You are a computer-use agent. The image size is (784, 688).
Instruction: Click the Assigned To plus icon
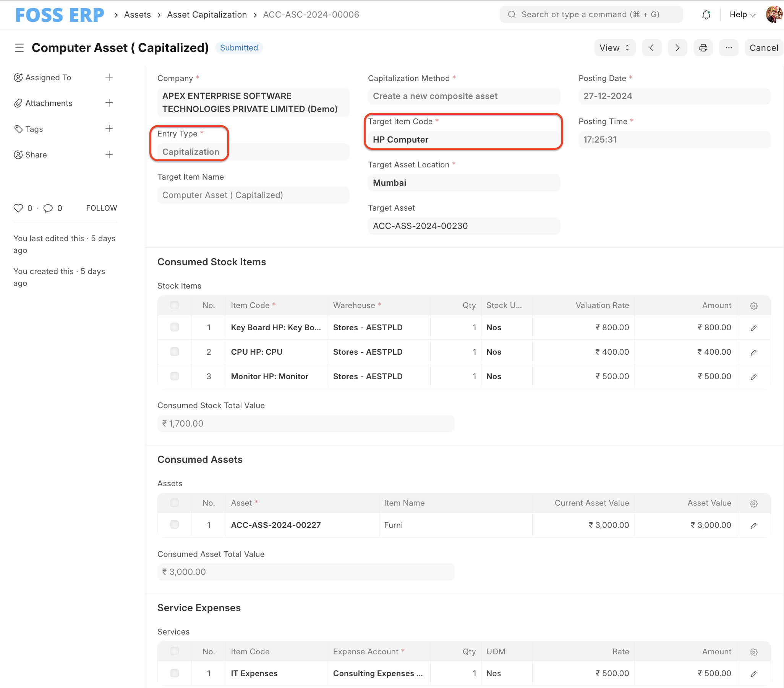point(109,77)
